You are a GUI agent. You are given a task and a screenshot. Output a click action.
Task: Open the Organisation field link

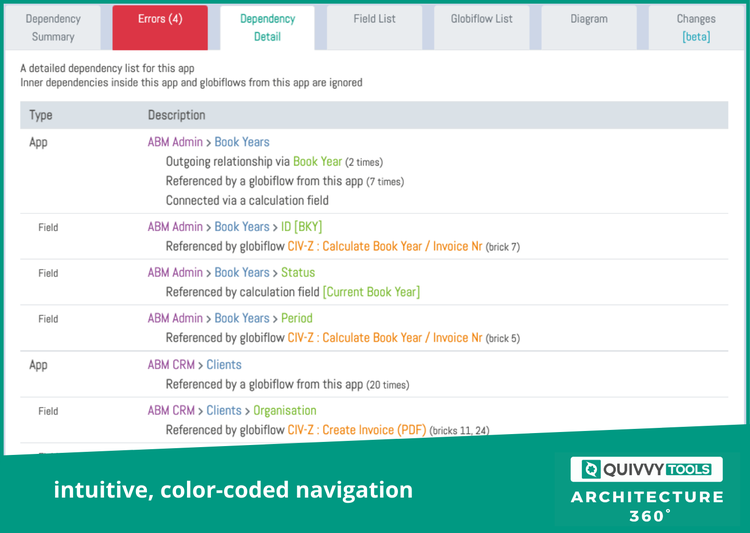click(x=285, y=411)
